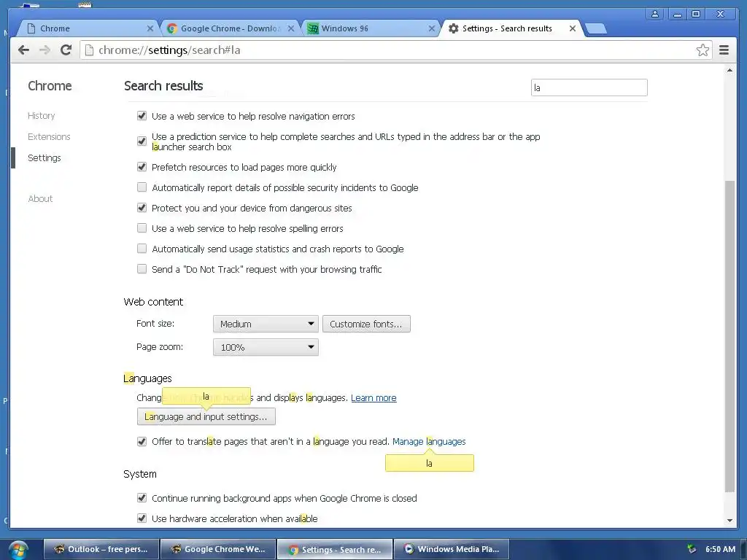Close the Settings Search results tab

click(x=572, y=28)
